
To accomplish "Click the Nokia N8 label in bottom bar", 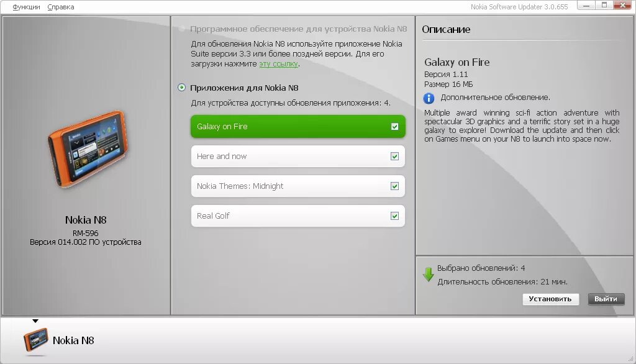I will [73, 340].
